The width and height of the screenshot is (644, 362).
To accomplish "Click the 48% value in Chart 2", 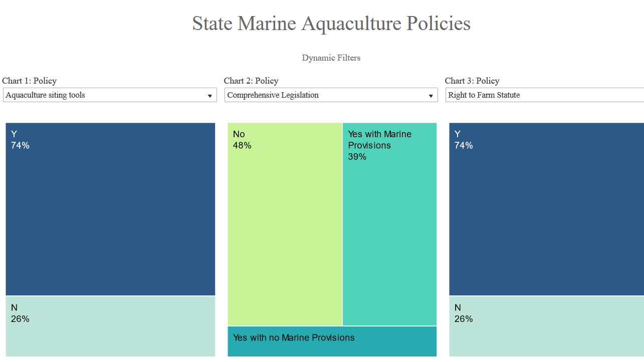I will click(242, 146).
